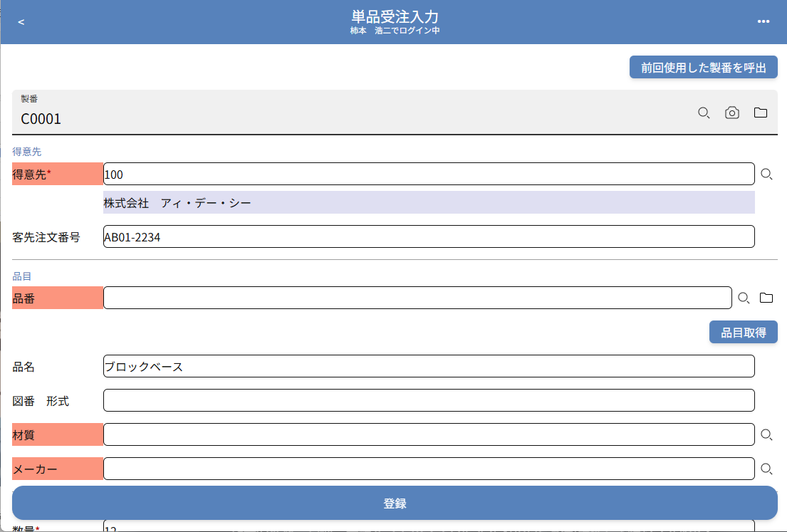The width and height of the screenshot is (787, 532).
Task: Focus the 品名 field with ブロックベース
Action: coord(428,366)
